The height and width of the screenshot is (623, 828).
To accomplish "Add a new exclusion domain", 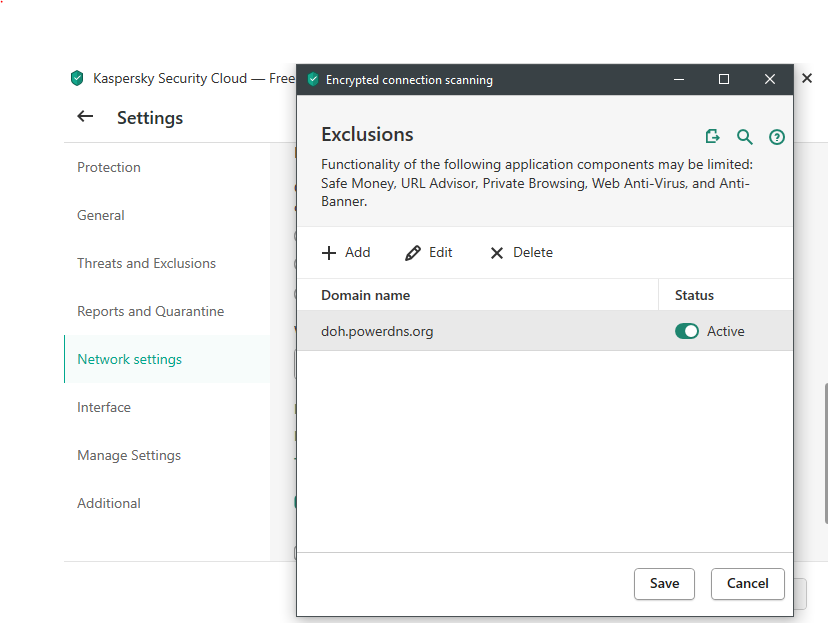I will click(x=346, y=253).
